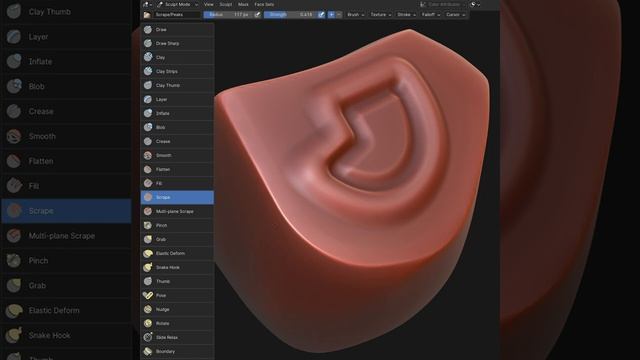The height and width of the screenshot is (360, 640).
Task: Open the editor type dropdown
Action: click(147, 4)
